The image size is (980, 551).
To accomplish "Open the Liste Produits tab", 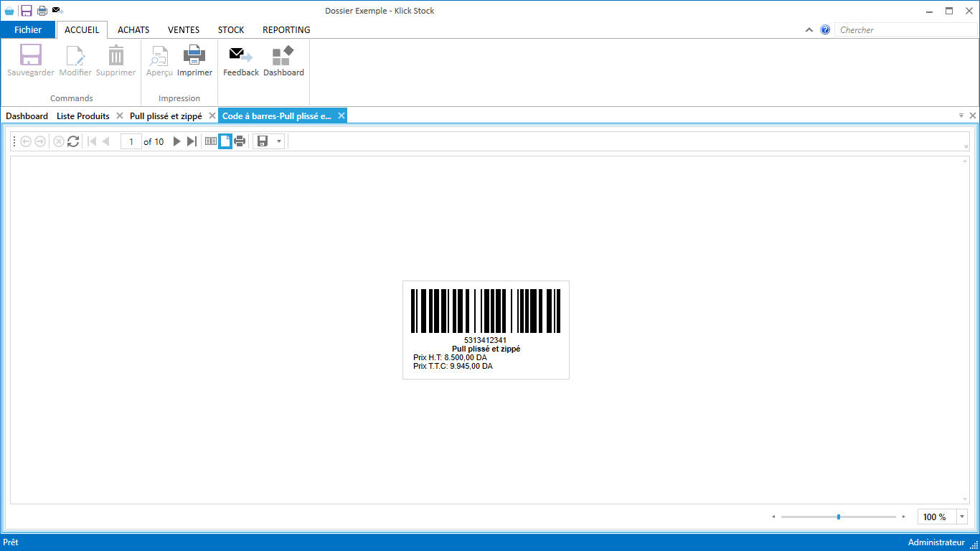I will point(83,116).
